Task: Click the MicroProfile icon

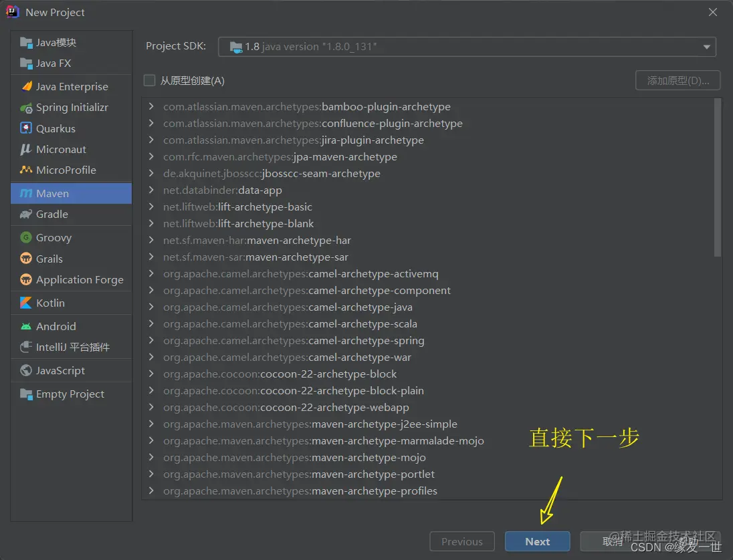Action: [x=26, y=170]
